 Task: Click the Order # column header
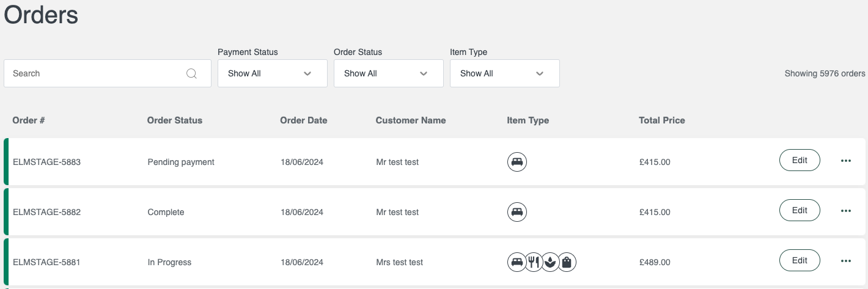29,120
